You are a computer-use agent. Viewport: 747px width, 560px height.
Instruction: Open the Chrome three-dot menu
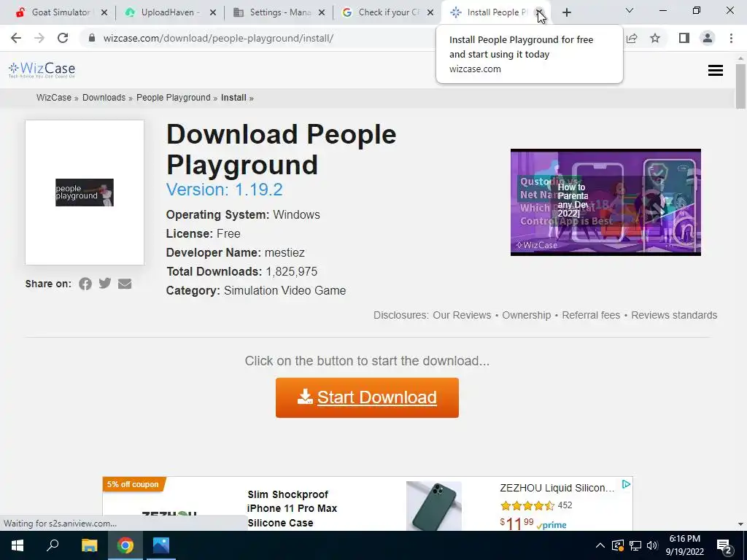pos(731,38)
